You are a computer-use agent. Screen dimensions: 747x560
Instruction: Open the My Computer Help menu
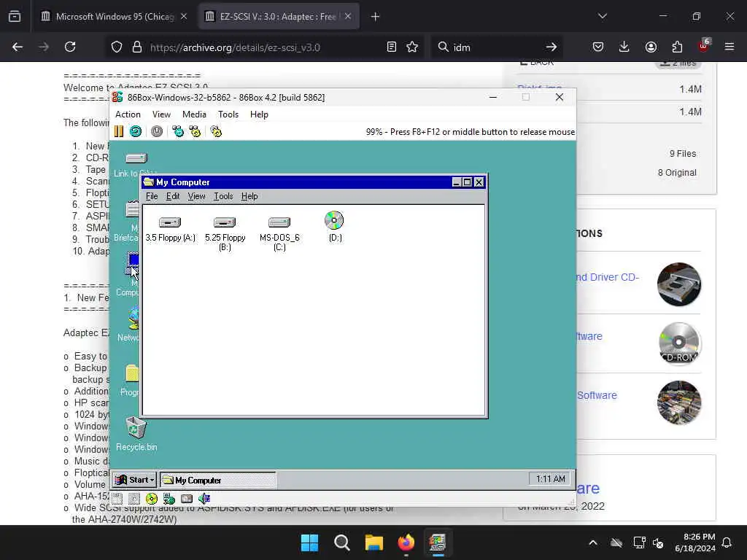click(249, 196)
